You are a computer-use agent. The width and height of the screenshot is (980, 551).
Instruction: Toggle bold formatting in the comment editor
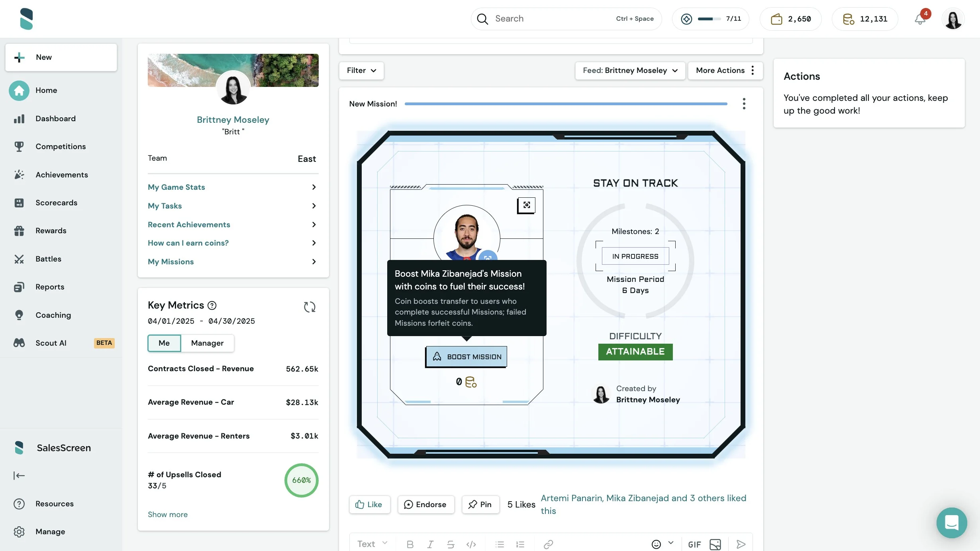(x=410, y=545)
